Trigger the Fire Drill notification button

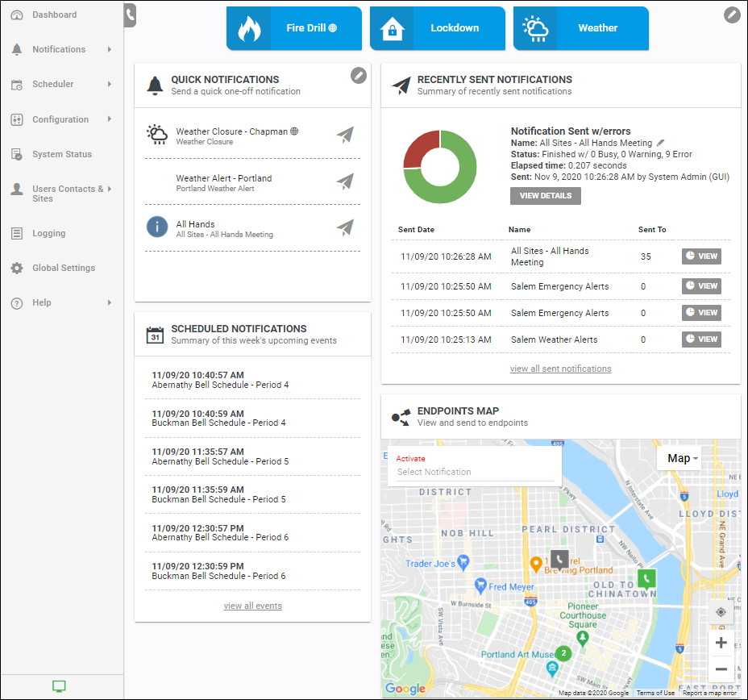pyautogui.click(x=294, y=28)
